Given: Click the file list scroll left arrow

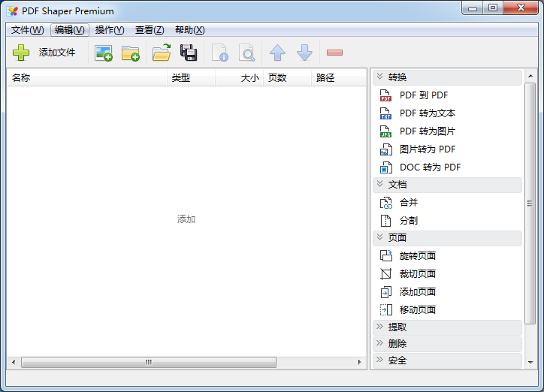Looking at the screenshot, I should [14, 363].
